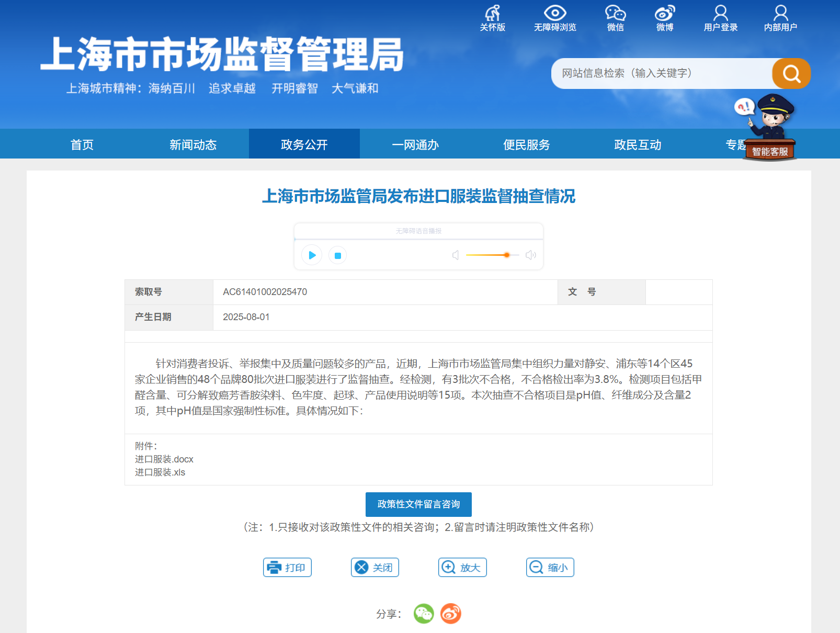Share article via Weibo red icon
The width and height of the screenshot is (840, 633).
(x=450, y=614)
